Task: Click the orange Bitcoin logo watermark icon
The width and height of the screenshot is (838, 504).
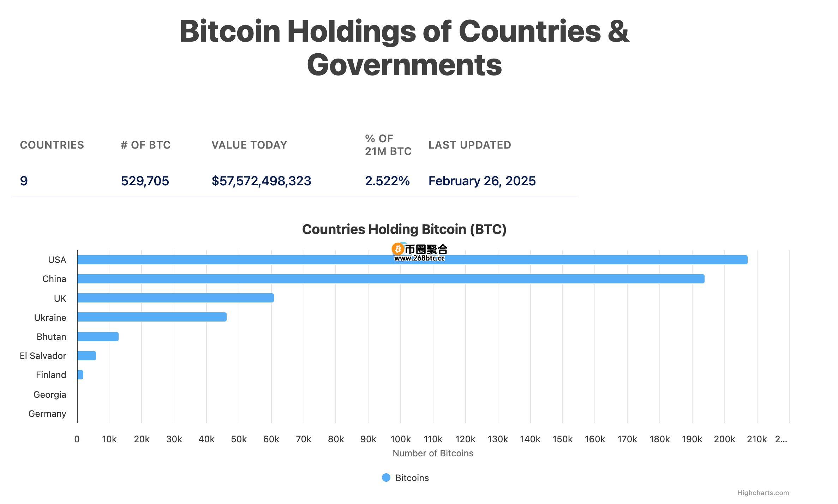Action: coord(398,249)
